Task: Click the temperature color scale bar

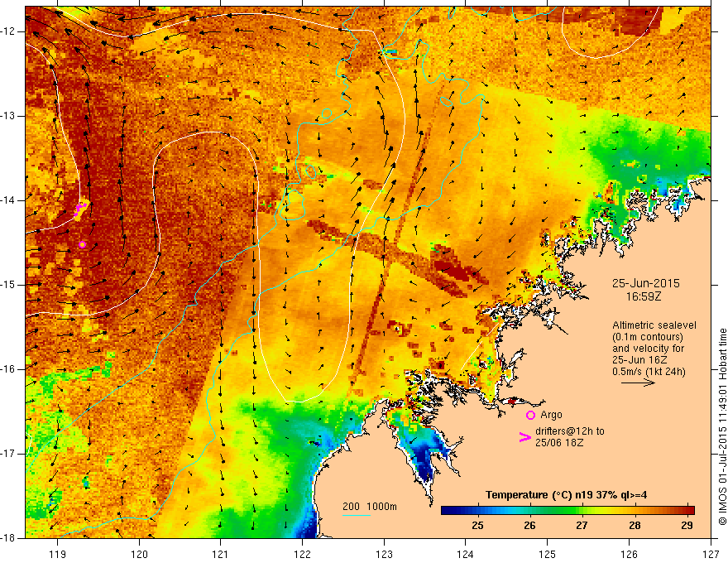Action: point(568,510)
